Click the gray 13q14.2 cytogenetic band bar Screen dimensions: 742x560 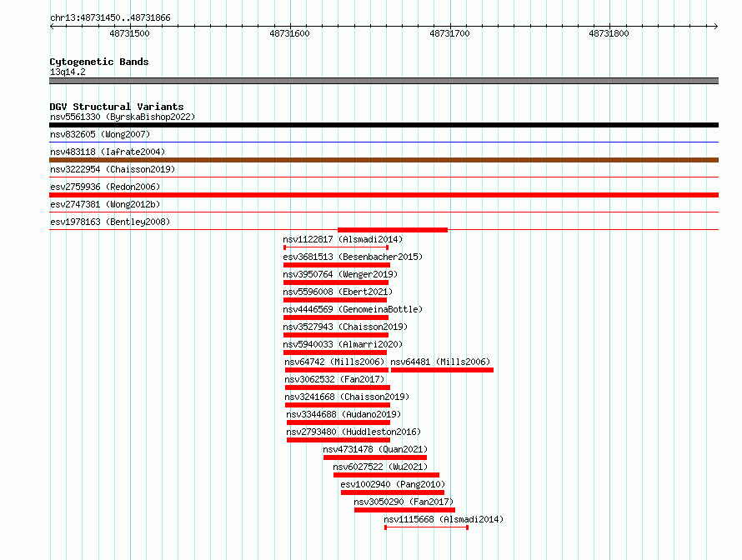click(384, 81)
